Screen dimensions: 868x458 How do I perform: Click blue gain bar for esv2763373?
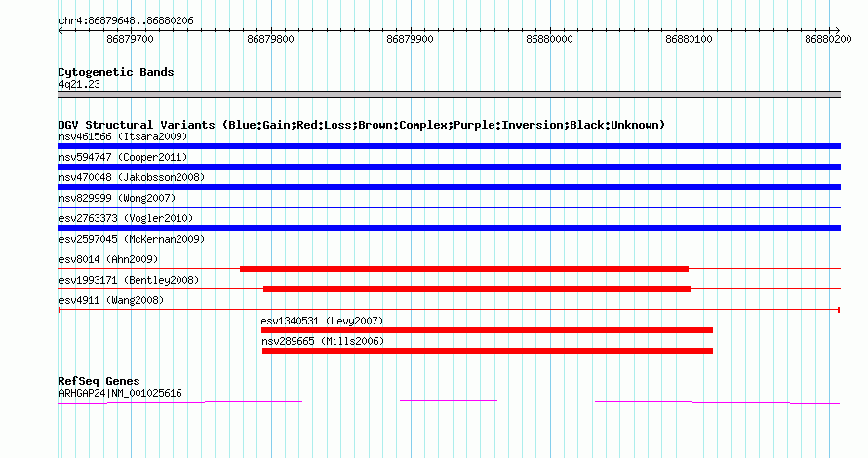tap(449, 228)
